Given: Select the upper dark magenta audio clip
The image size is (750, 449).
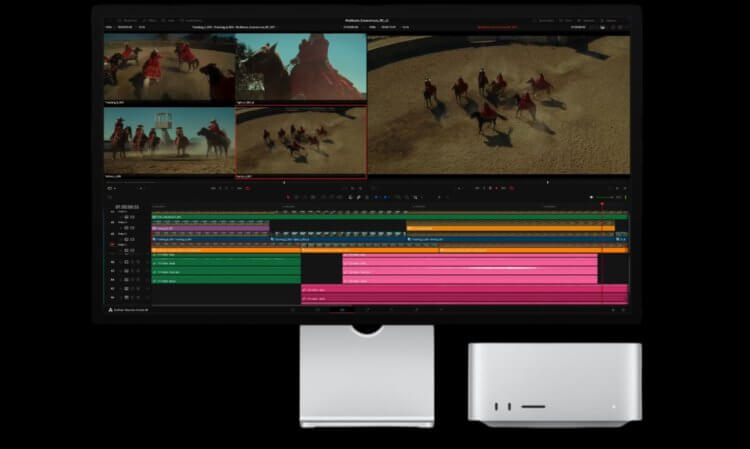Looking at the screenshot, I should [464, 289].
